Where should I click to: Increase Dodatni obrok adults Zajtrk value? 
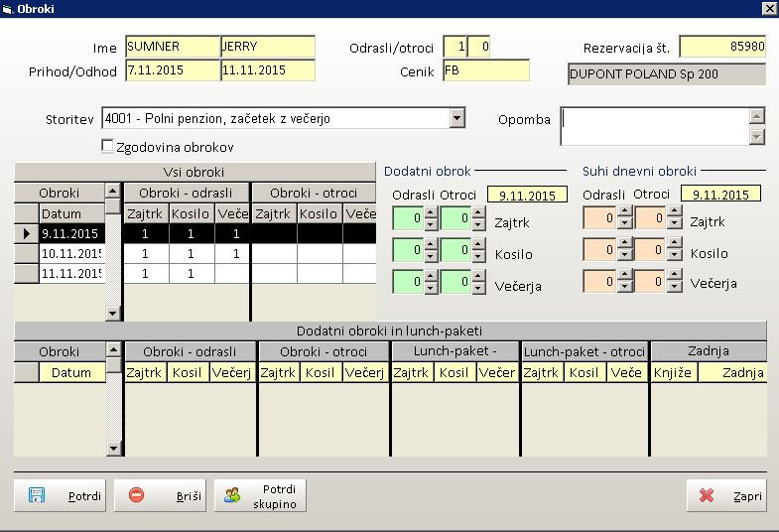pyautogui.click(x=431, y=212)
